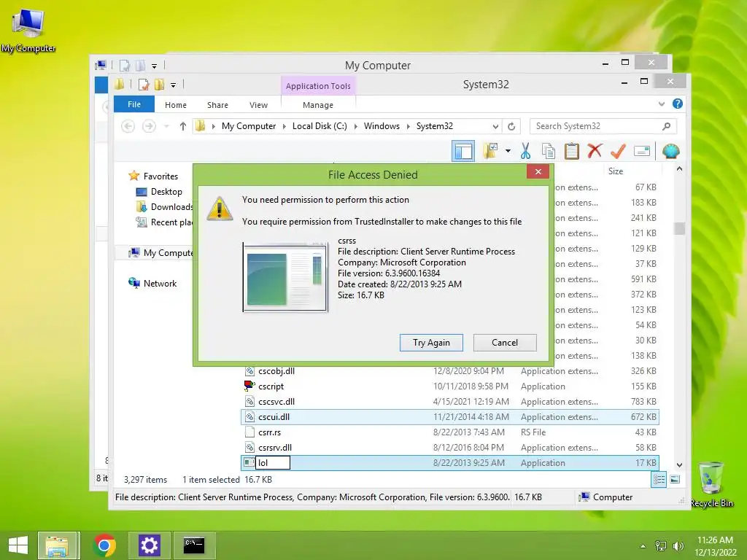
Task: Select the cscui.dll file
Action: (x=450, y=416)
